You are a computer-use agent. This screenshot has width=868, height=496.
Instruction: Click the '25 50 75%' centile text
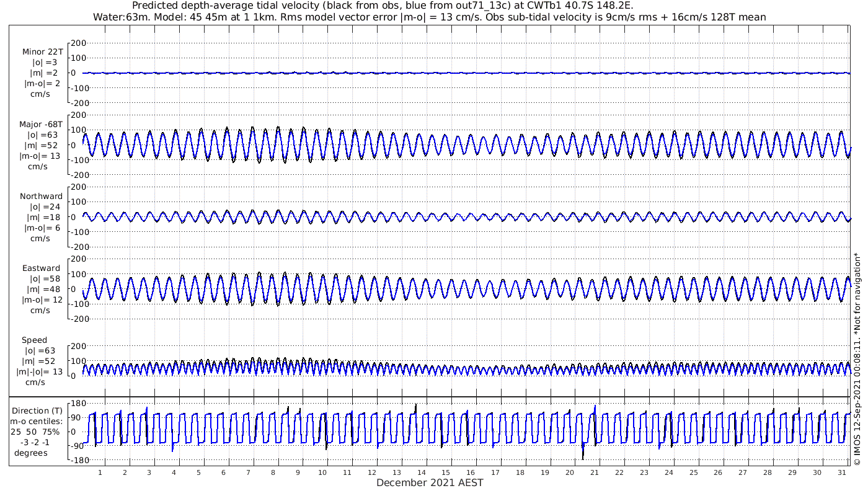[35, 432]
